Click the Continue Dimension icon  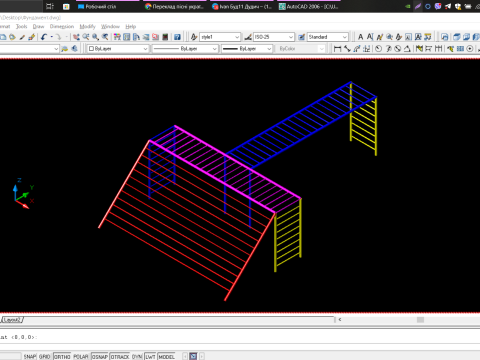438,49
